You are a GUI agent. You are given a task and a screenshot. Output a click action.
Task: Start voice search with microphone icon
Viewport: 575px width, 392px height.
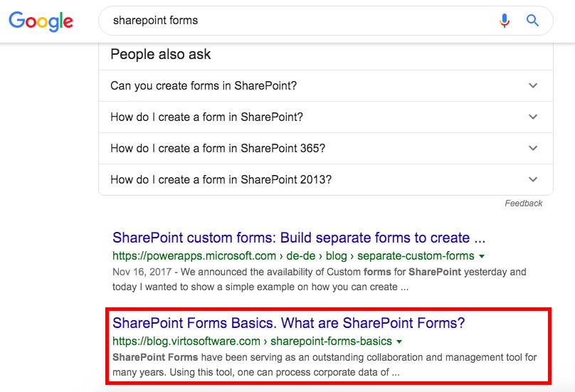(505, 21)
